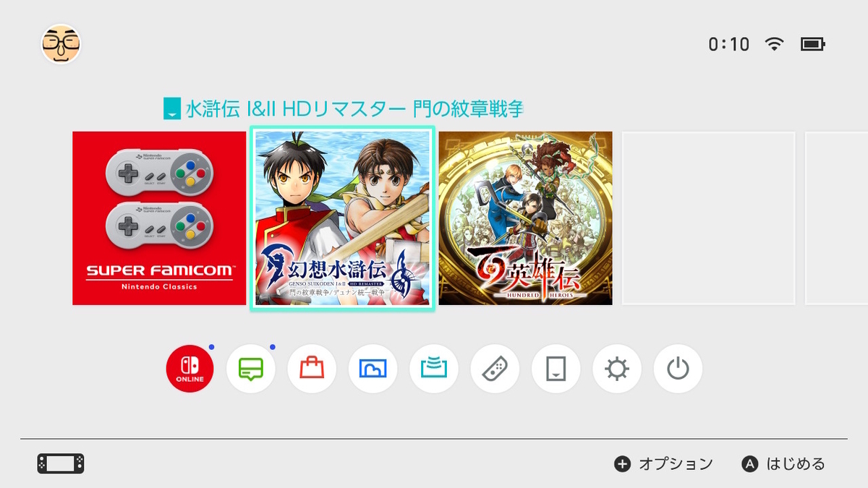
Task: Launch the Genso Suikoden I&II HD Remaster tile
Action: pyautogui.click(x=343, y=218)
